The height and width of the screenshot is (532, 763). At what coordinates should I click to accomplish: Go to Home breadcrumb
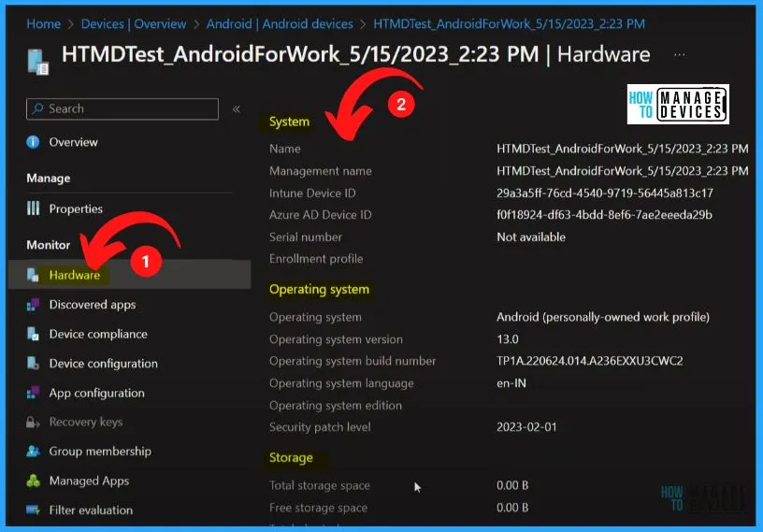point(44,24)
